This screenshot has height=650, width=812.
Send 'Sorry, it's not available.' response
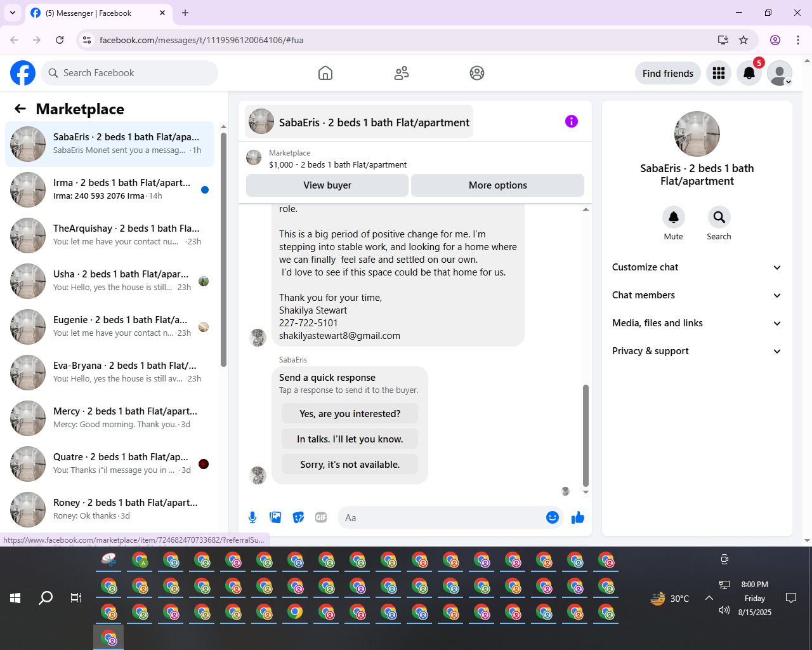pyautogui.click(x=350, y=465)
